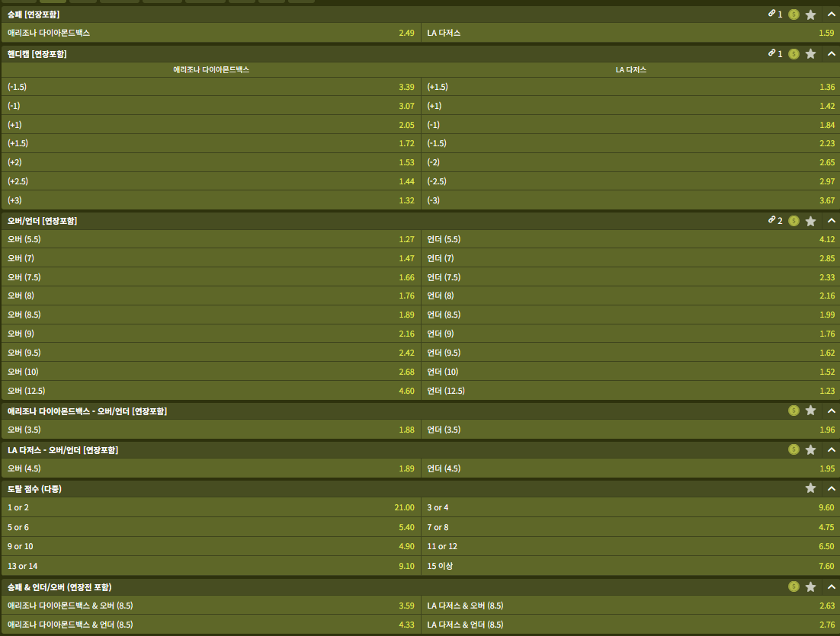
Task: Pick 애리조나 team total 오버 (3.5) at 1.88
Action: [211, 430]
